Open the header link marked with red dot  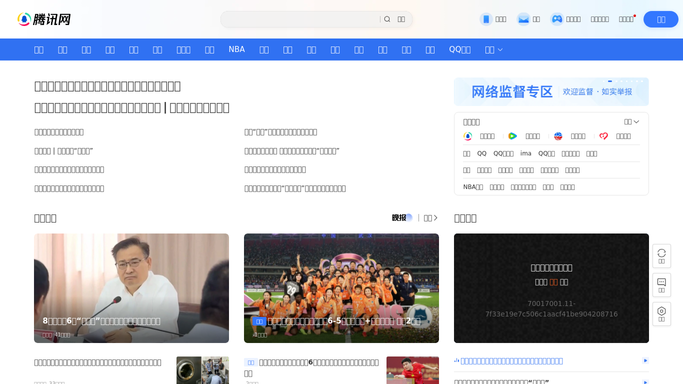click(626, 19)
